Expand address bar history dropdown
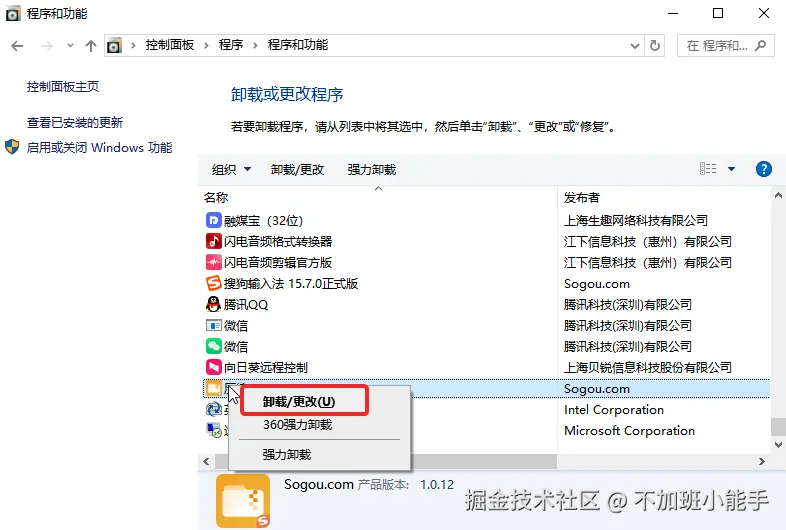The height and width of the screenshot is (530, 786). (635, 46)
